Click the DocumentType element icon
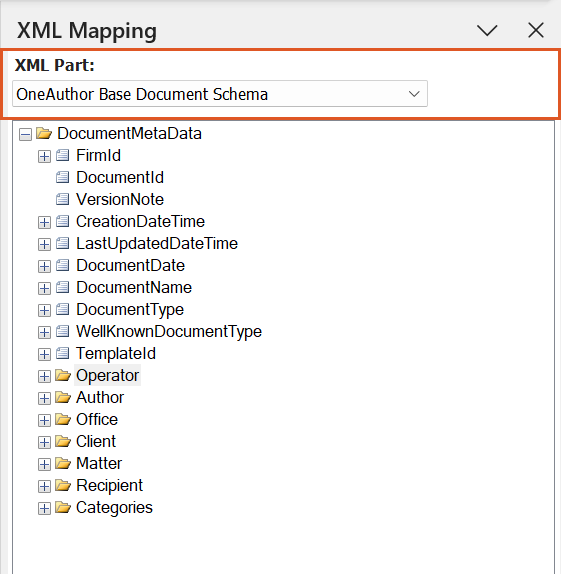Image resolution: width=561 pixels, height=574 pixels. [63, 309]
